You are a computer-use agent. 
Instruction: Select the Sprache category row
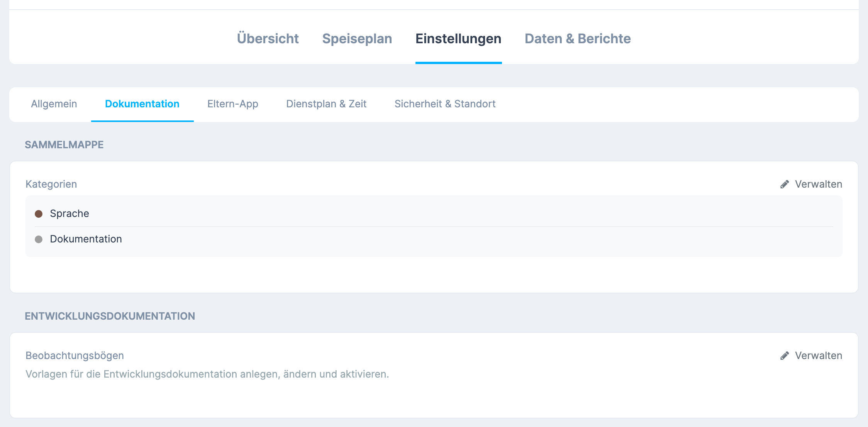click(x=434, y=213)
